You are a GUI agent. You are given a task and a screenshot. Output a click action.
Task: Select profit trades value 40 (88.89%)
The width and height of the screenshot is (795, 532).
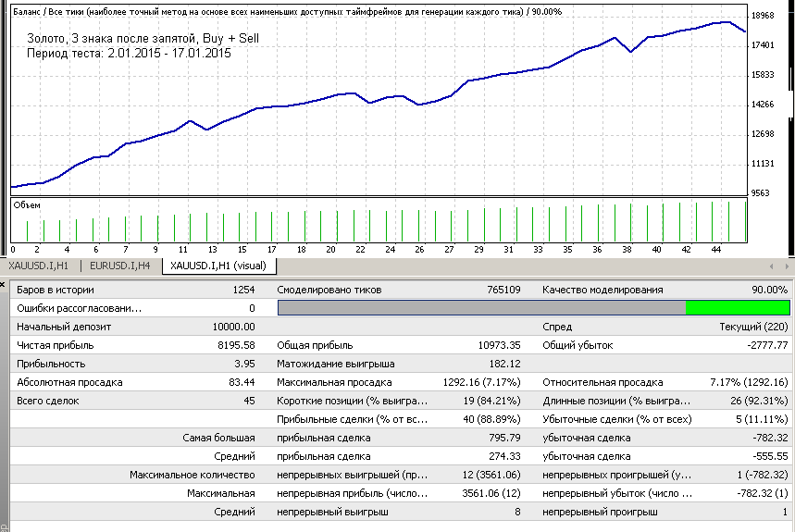pos(491,419)
